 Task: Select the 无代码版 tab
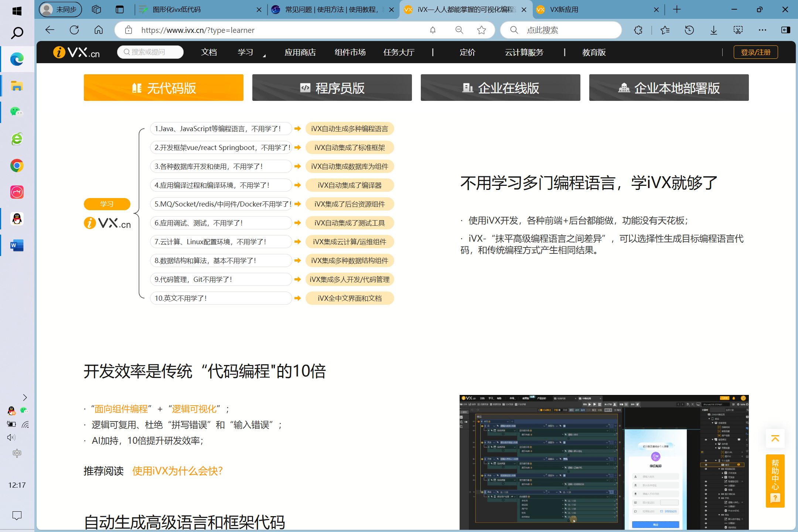(x=164, y=88)
